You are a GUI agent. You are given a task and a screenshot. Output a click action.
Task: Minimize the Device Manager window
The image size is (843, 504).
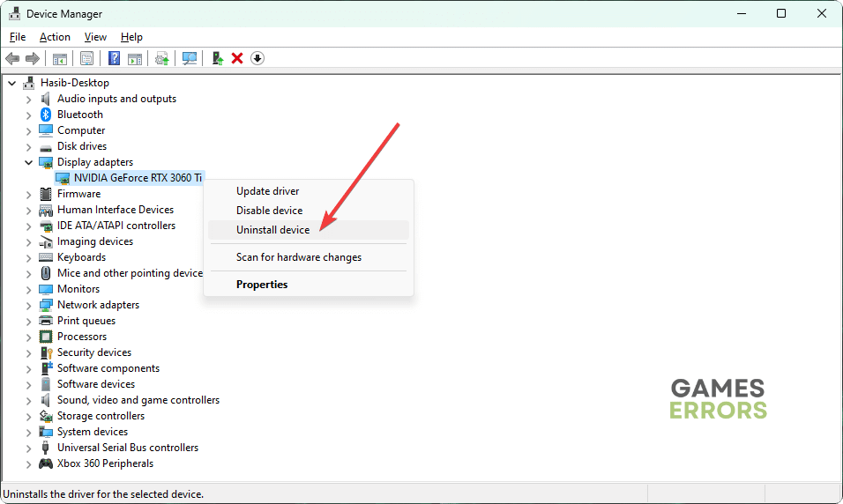coord(742,13)
